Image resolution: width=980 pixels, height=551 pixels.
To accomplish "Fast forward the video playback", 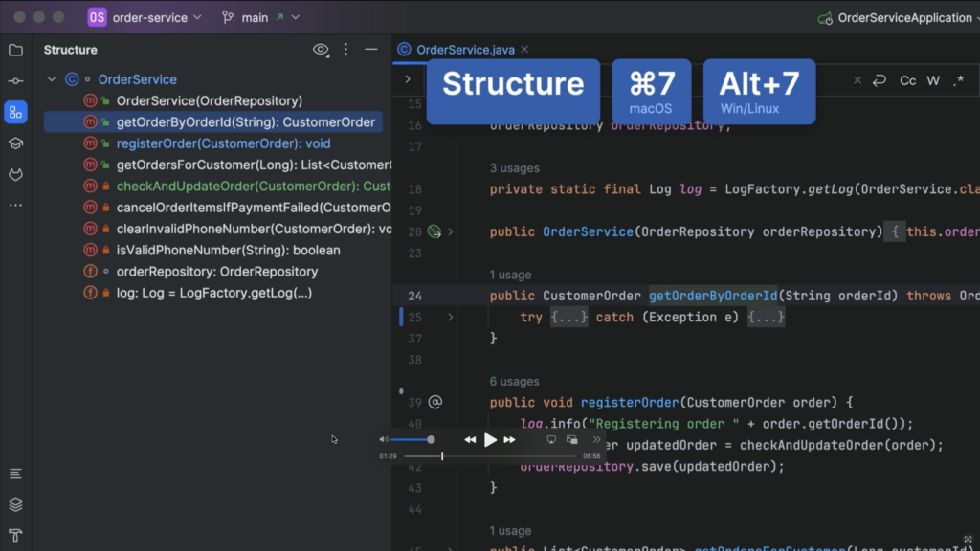I will point(510,440).
